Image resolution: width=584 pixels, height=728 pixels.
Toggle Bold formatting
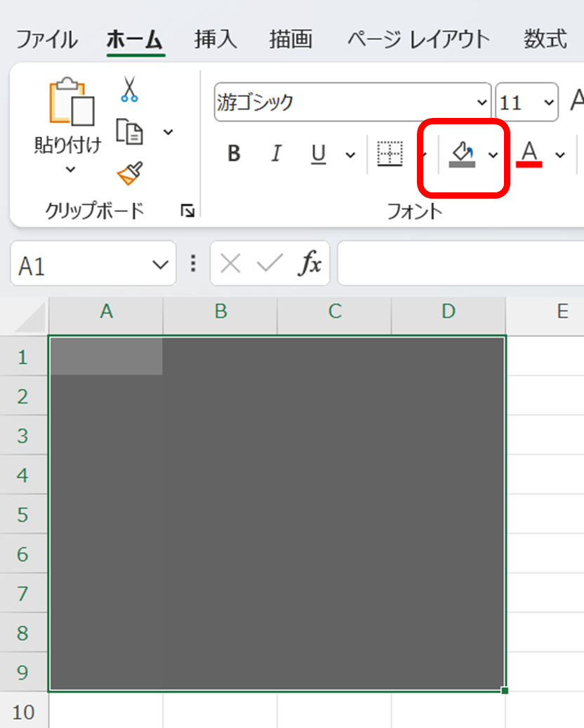tap(234, 154)
